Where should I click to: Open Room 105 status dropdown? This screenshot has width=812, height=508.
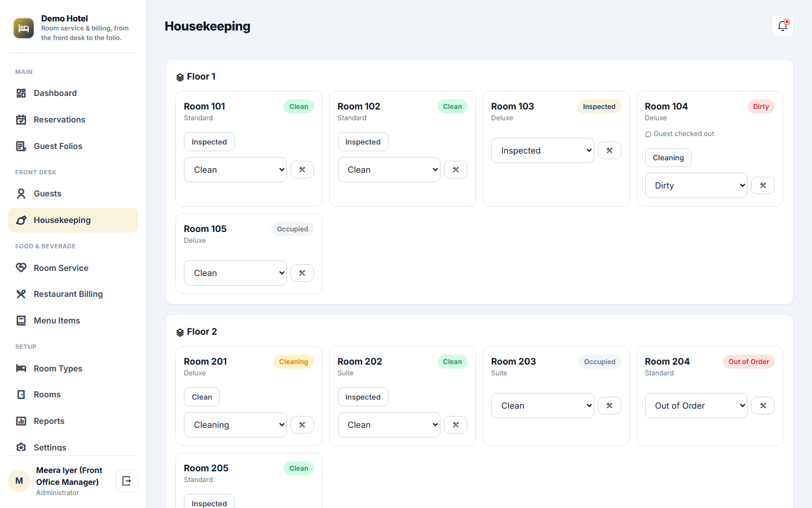[235, 273]
